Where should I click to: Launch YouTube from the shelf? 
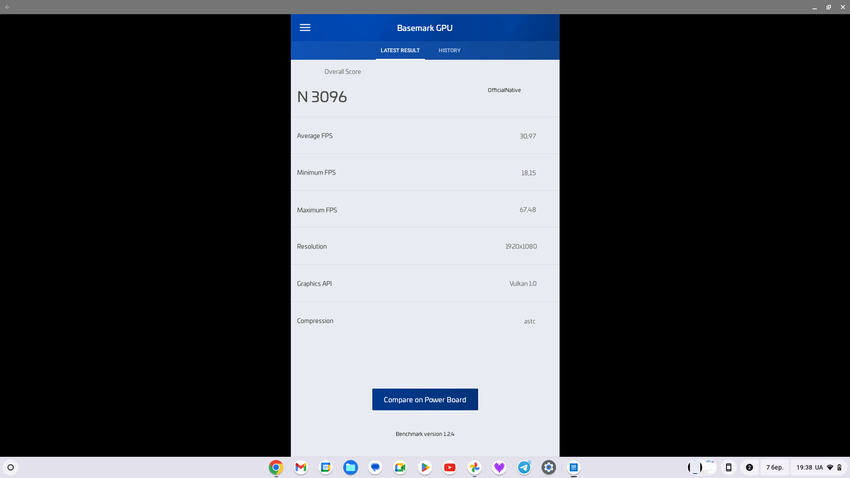tap(450, 467)
